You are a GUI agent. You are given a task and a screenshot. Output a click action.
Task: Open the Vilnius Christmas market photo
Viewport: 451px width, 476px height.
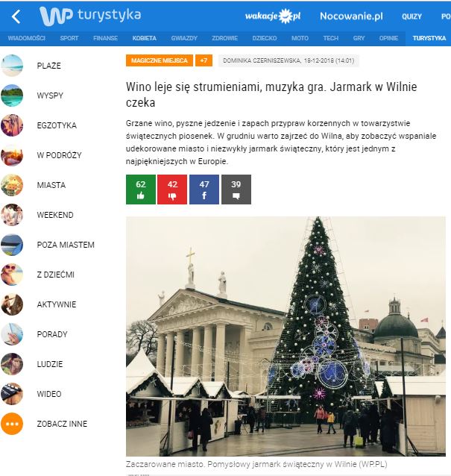[286, 336]
